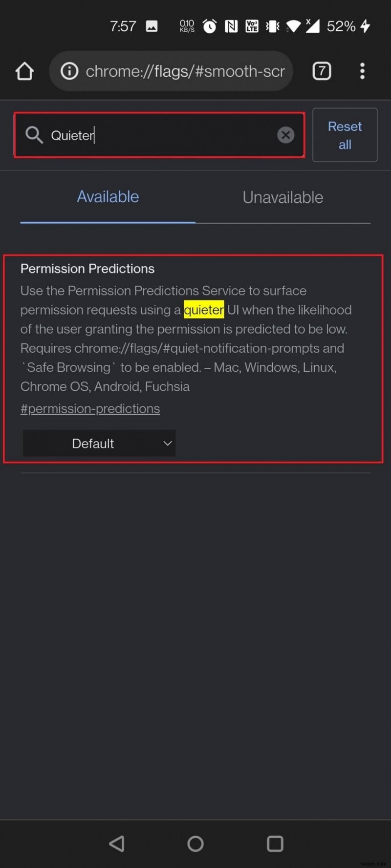Switch to the Unavailable tab
This screenshot has height=868, width=391.
pos(283,198)
